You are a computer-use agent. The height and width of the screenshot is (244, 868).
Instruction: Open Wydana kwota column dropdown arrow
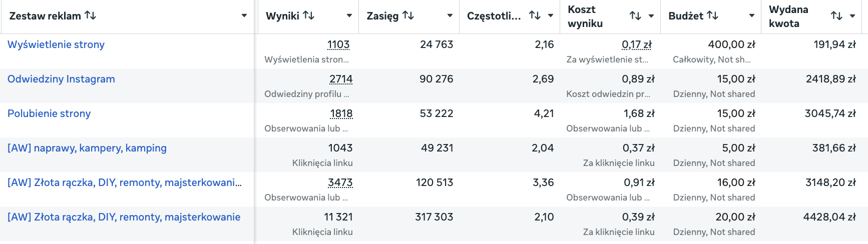[x=852, y=16]
